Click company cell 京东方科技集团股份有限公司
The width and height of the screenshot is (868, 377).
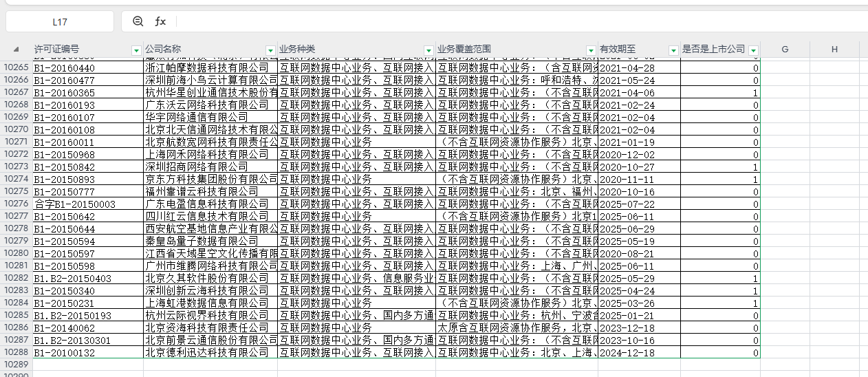point(210,180)
